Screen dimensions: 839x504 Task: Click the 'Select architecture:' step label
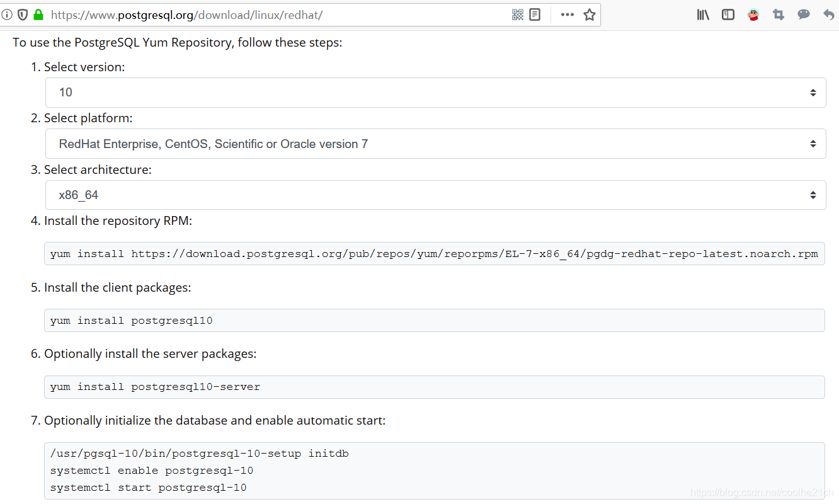pos(98,169)
